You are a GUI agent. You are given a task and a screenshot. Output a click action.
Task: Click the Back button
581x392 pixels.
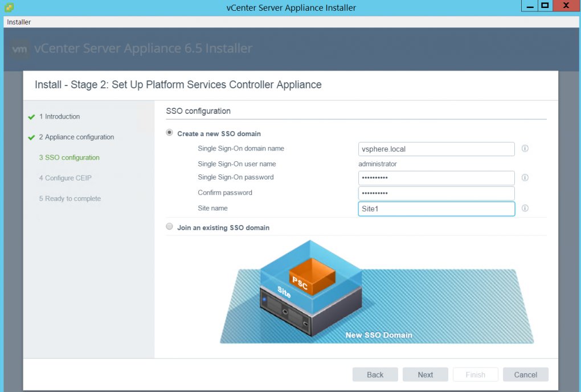click(375, 374)
